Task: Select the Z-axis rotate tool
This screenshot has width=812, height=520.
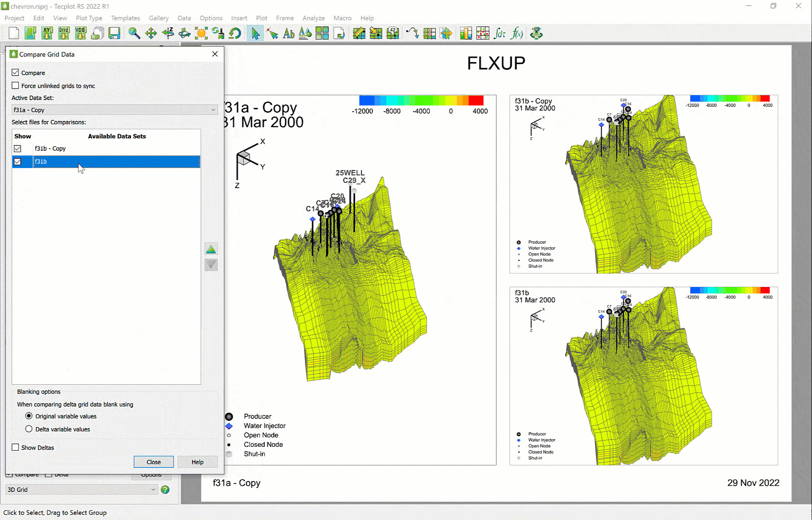Action: point(168,33)
